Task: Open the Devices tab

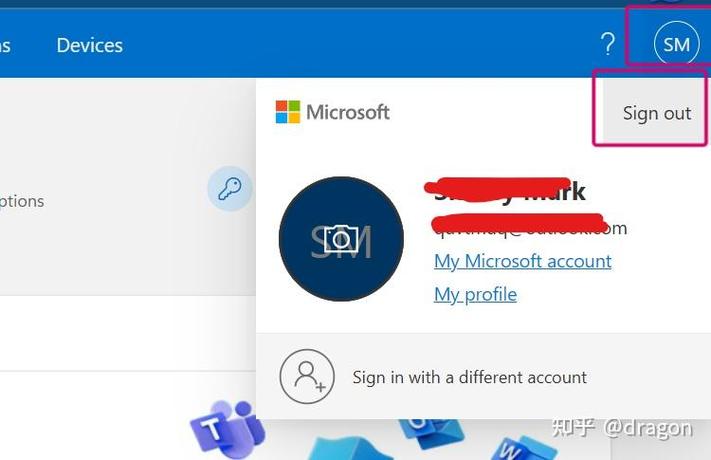Action: pyautogui.click(x=90, y=45)
